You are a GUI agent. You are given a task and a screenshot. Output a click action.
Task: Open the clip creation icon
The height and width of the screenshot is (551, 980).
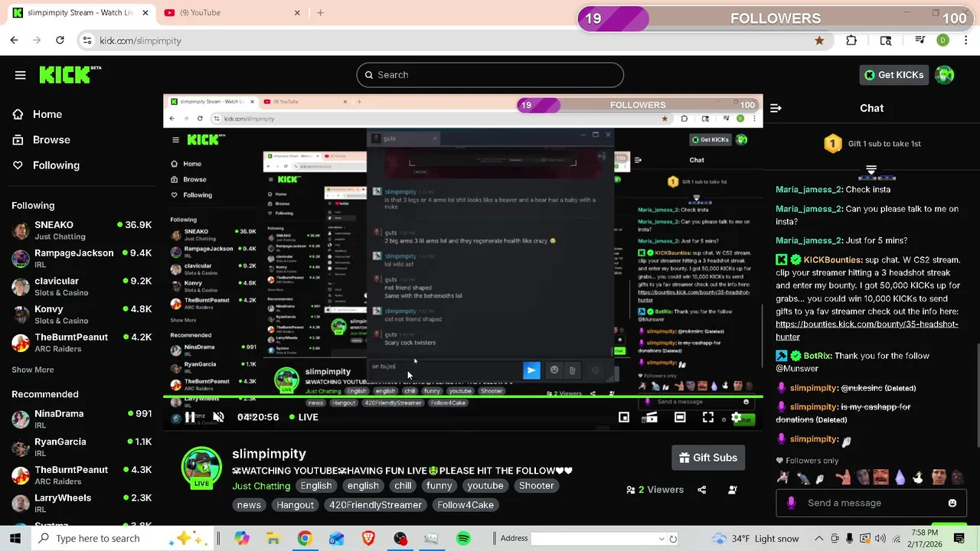tap(650, 418)
